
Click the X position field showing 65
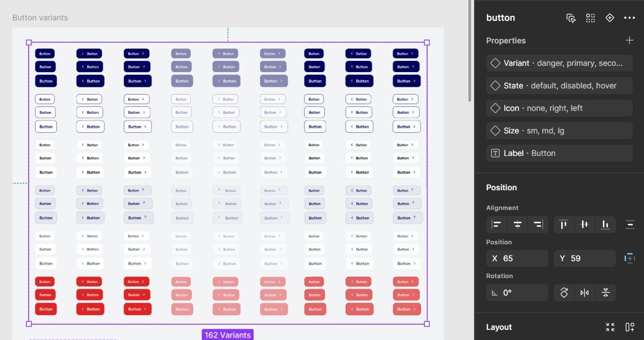pyautogui.click(x=517, y=258)
